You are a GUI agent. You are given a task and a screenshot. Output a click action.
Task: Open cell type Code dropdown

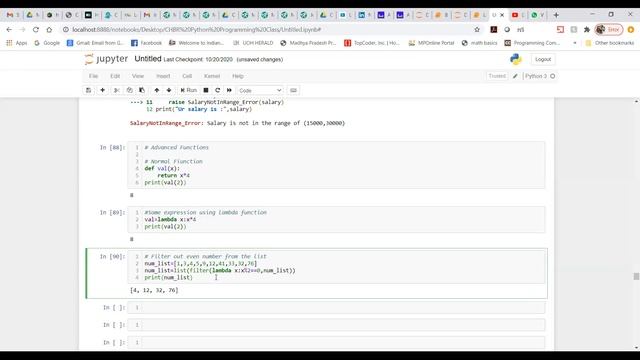tap(260, 90)
